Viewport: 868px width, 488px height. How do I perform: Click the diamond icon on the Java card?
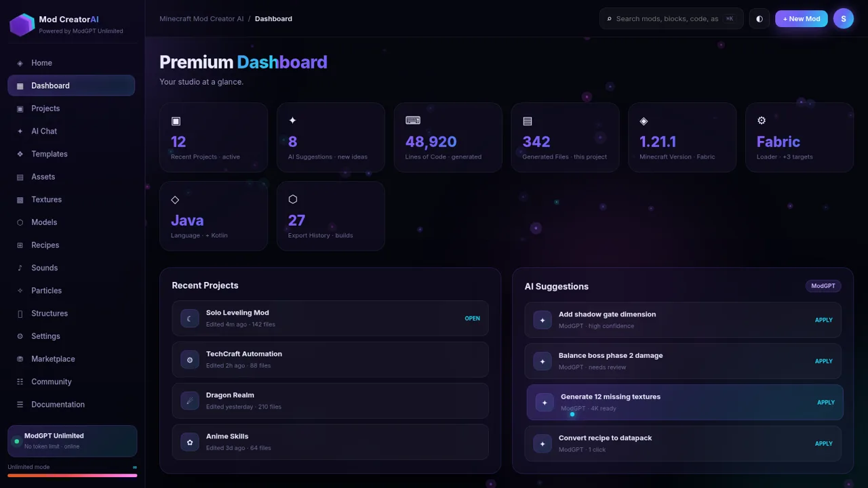175,199
